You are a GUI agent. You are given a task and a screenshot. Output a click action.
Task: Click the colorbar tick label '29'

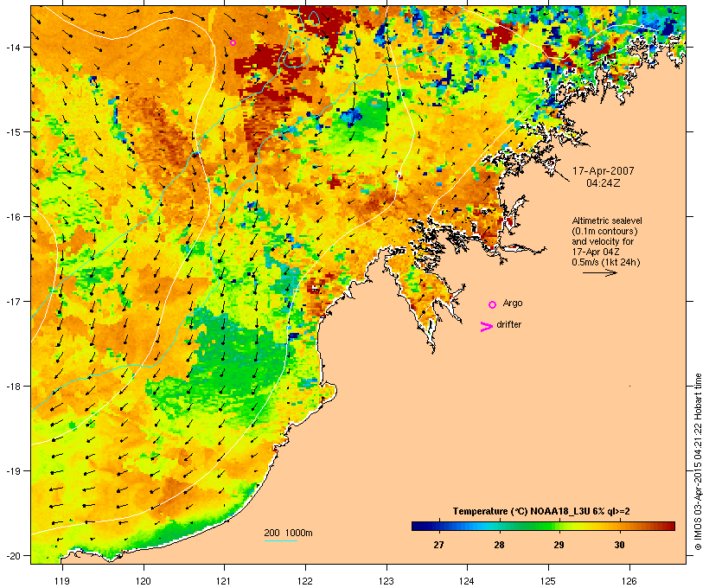(559, 545)
